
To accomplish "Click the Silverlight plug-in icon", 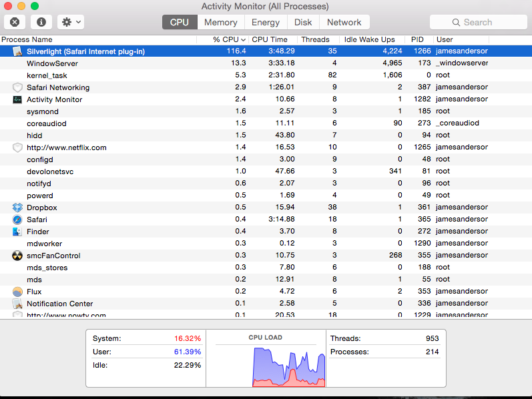I will 17,51.
